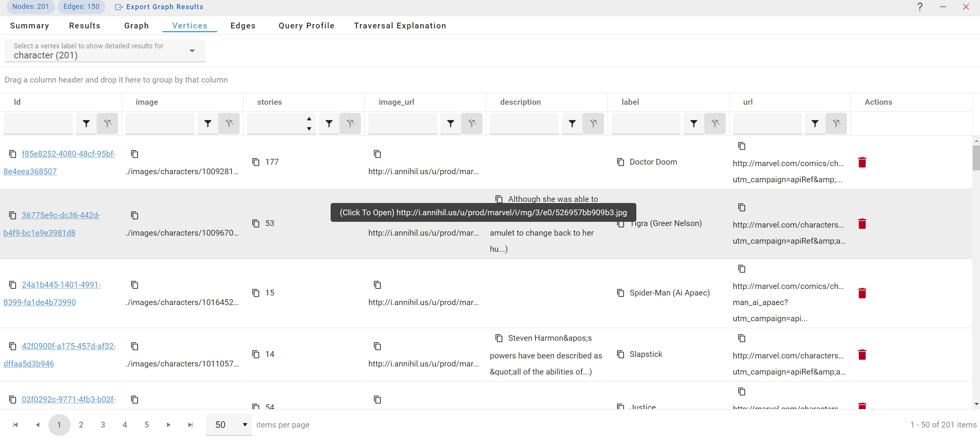Clear filter on the url column
Image resolution: width=980 pixels, height=439 pixels.
[836, 124]
